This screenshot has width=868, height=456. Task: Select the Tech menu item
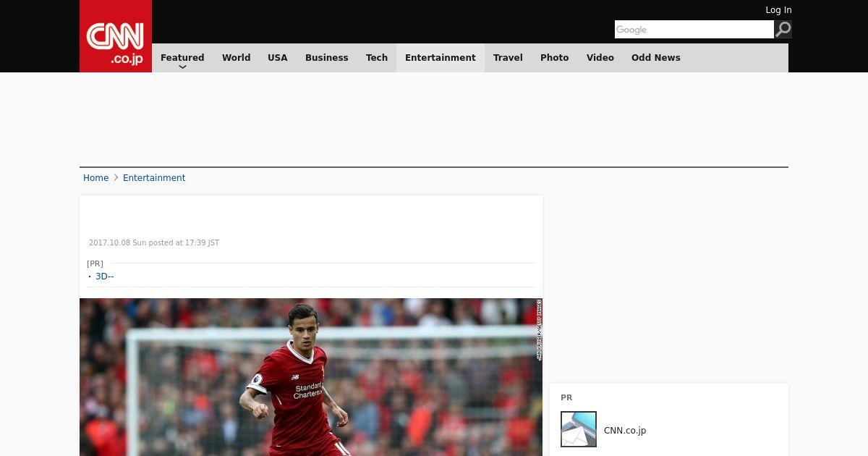(x=377, y=58)
